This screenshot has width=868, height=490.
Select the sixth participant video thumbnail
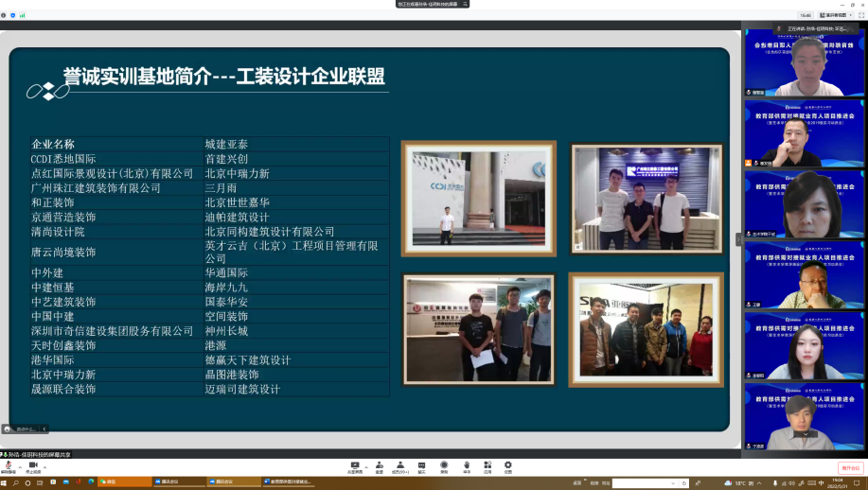coord(805,416)
